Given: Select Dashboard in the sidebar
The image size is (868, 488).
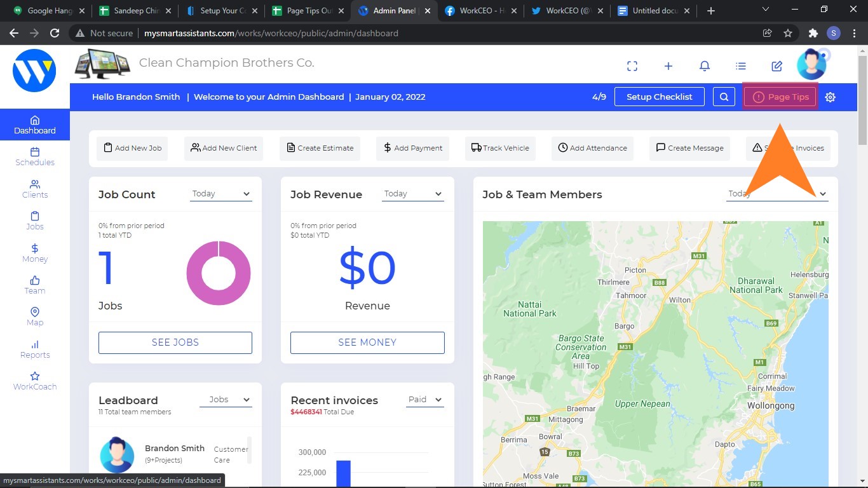Looking at the screenshot, I should (35, 125).
